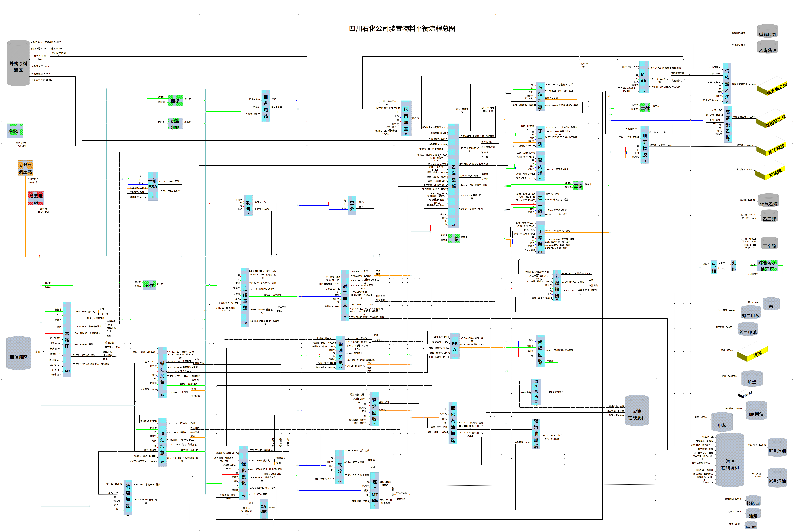This screenshot has height=532, width=794.
Task: Click the 天然气调压站 block
Action: (x=25, y=168)
